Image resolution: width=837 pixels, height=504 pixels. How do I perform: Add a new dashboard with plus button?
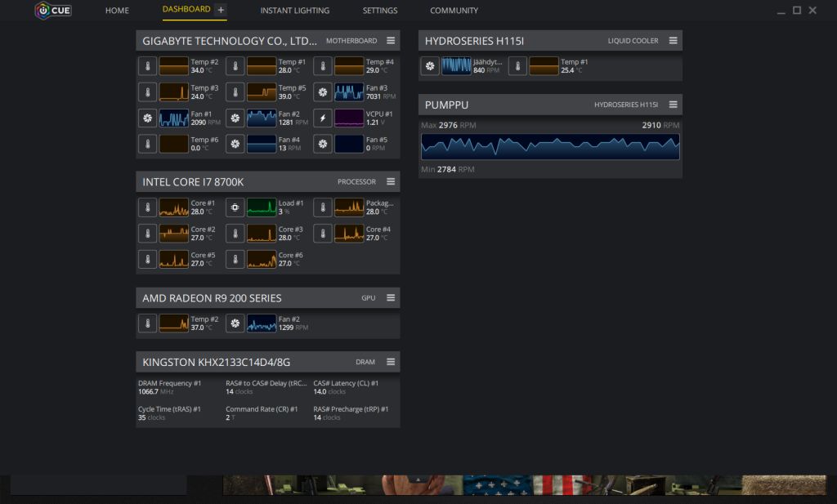(x=221, y=10)
